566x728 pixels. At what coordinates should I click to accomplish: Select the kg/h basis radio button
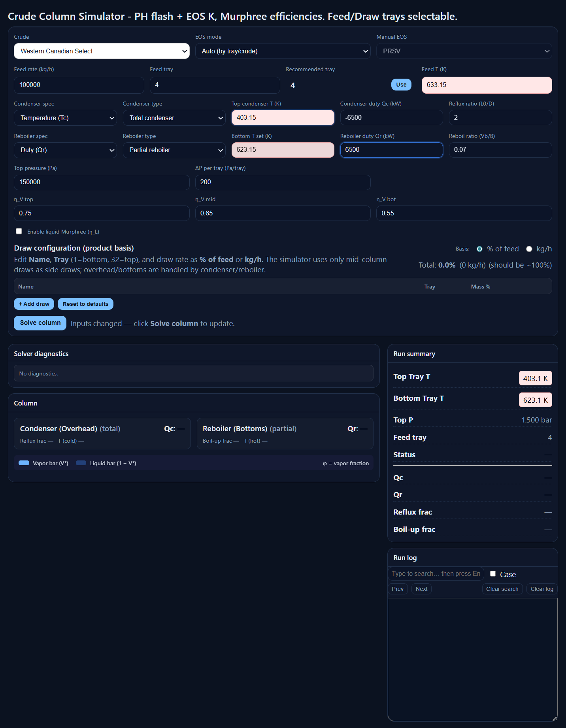(529, 249)
